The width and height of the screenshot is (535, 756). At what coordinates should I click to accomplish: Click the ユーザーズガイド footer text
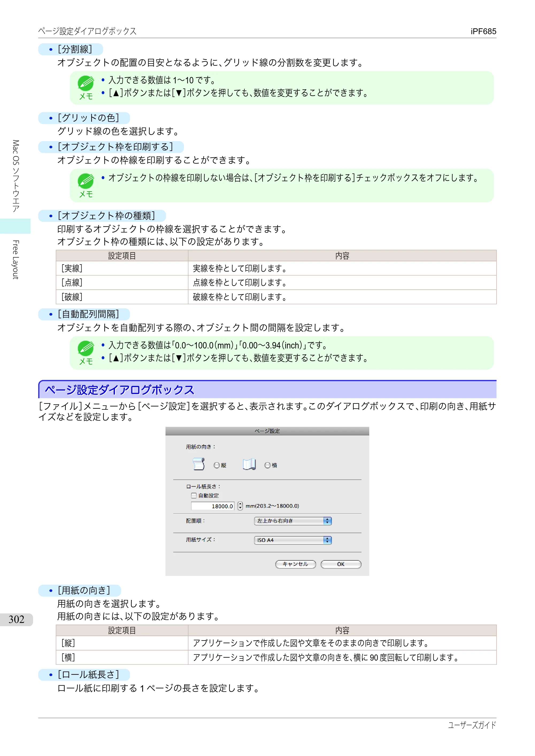(x=472, y=725)
